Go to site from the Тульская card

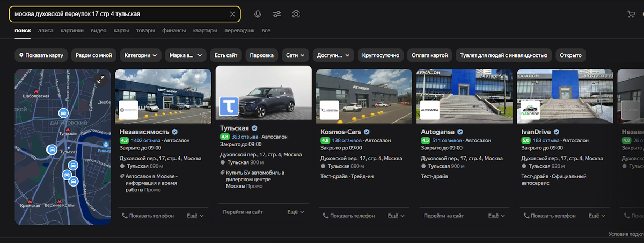[x=243, y=212]
